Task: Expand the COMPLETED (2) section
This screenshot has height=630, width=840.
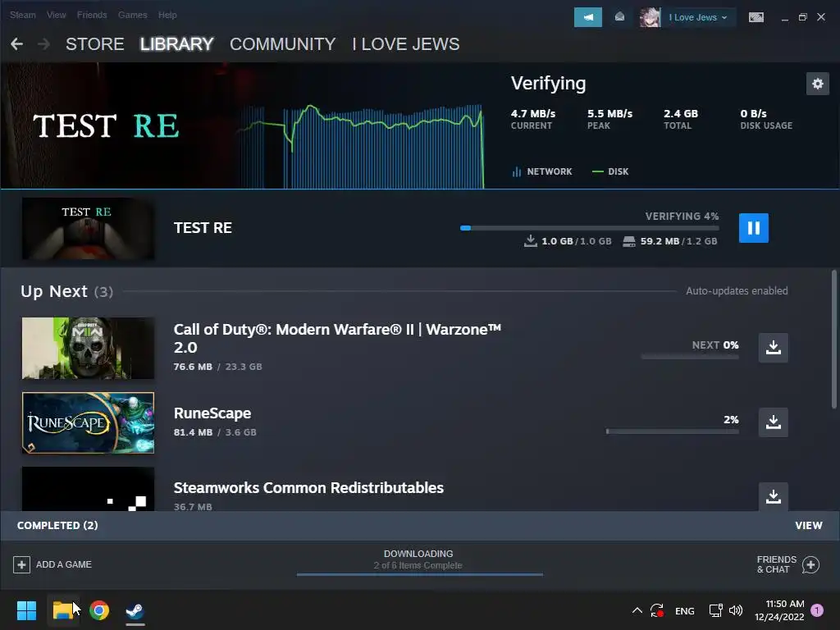Action: tap(57, 526)
